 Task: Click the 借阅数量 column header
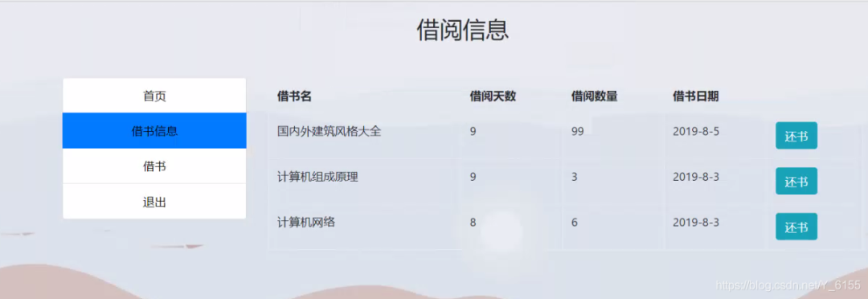tap(595, 96)
